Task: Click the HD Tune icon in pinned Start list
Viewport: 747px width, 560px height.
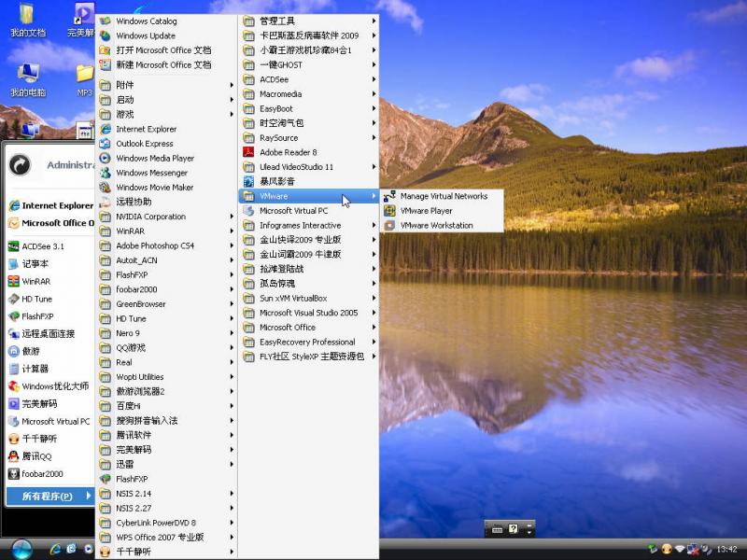Action: [x=14, y=299]
